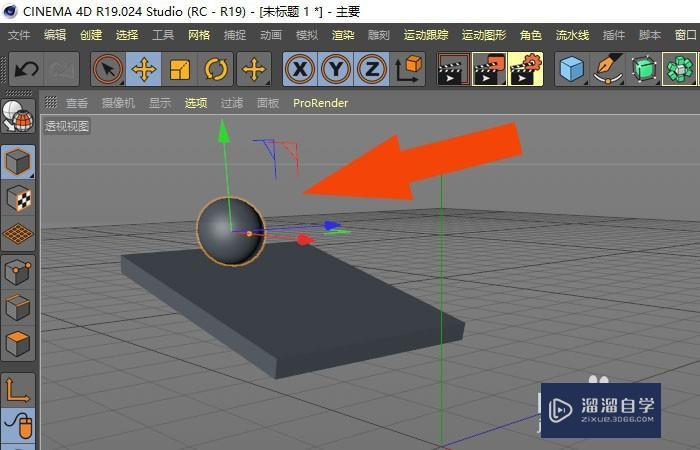The image size is (700, 450).
Task: Open the 运动跟踪 menu
Action: (x=426, y=35)
